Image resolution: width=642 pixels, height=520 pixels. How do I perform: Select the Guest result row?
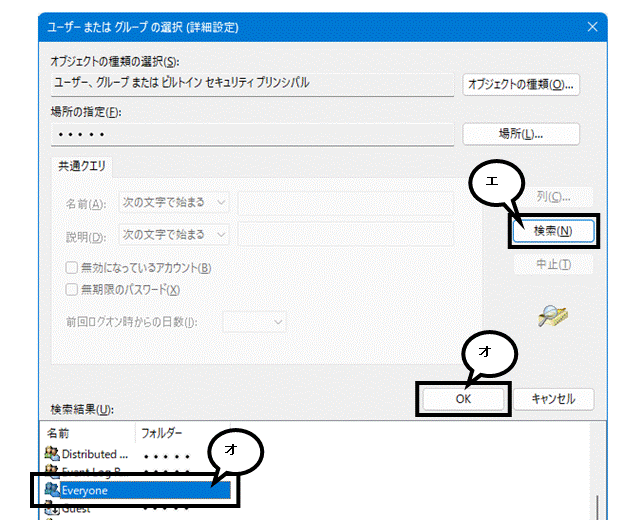click(138, 509)
